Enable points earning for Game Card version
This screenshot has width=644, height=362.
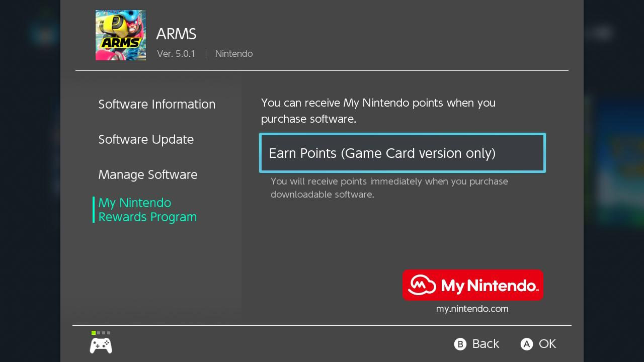click(402, 153)
